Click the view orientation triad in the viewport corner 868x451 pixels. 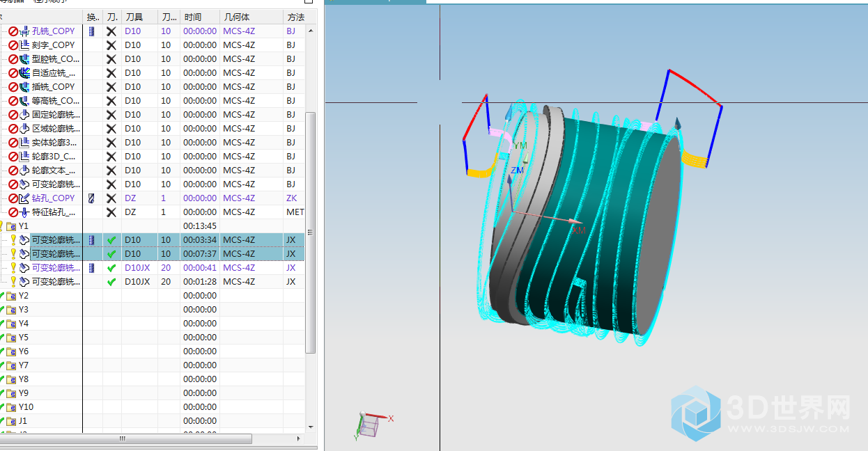pos(375,425)
